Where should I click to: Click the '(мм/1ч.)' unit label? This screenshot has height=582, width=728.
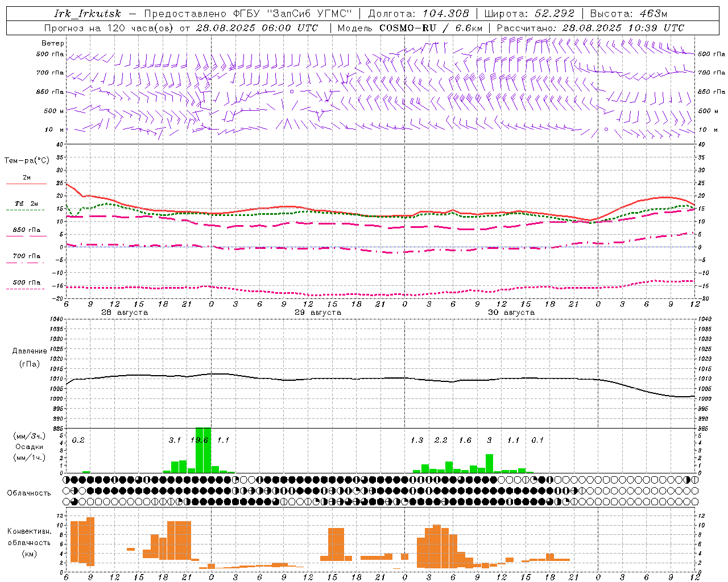pos(29,458)
